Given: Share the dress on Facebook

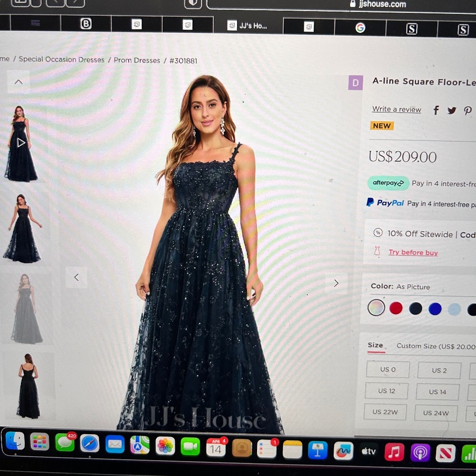Looking at the screenshot, I should (x=436, y=110).
